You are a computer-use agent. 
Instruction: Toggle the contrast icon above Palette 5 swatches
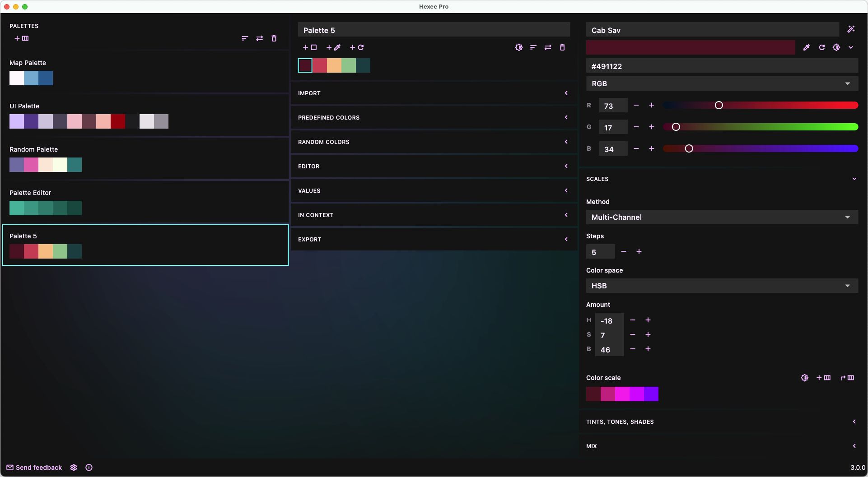tap(519, 47)
